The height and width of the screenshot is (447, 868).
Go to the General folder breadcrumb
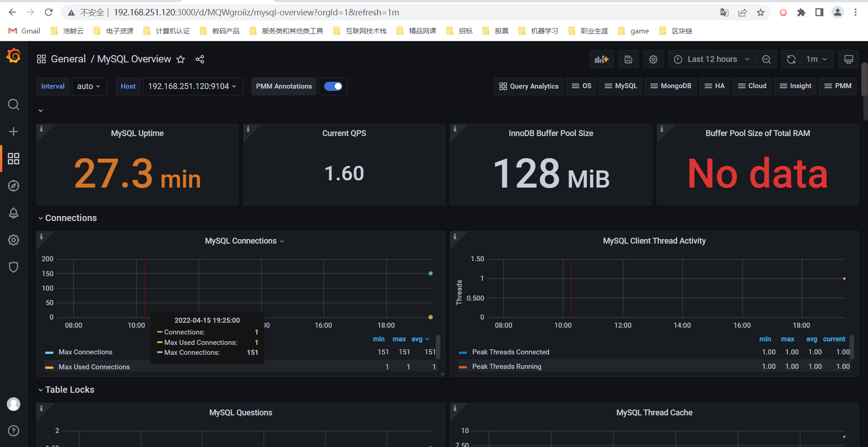pyautogui.click(x=68, y=59)
